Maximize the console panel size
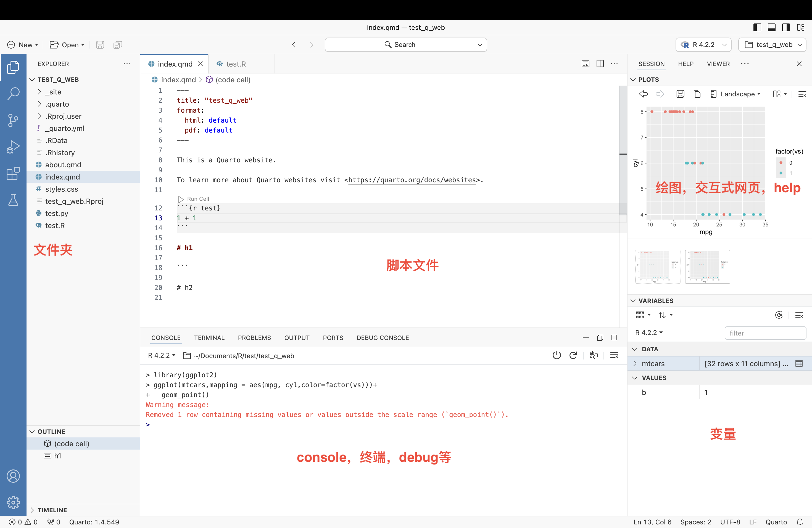 pos(614,337)
